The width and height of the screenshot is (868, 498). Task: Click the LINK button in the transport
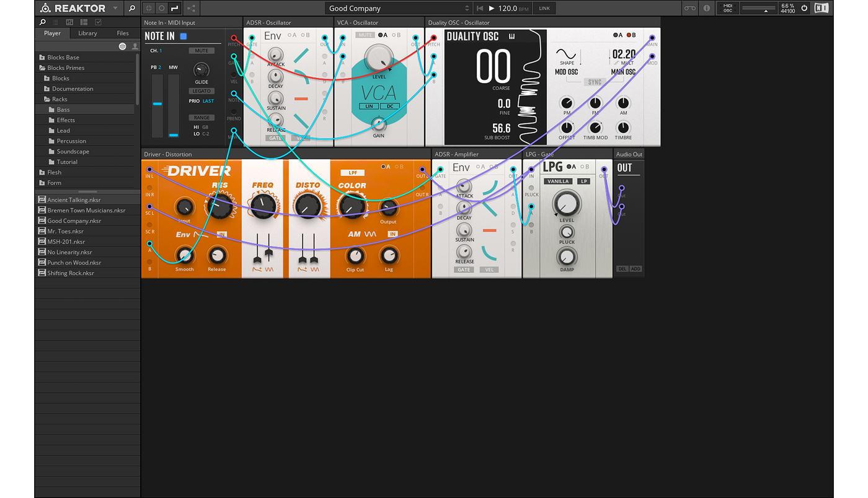click(x=544, y=8)
